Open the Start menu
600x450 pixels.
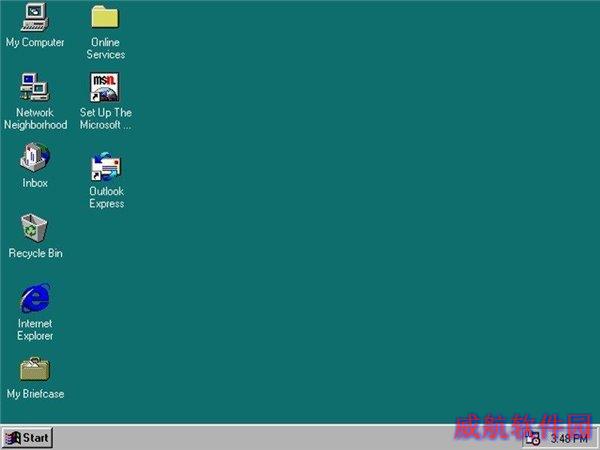pos(27,438)
